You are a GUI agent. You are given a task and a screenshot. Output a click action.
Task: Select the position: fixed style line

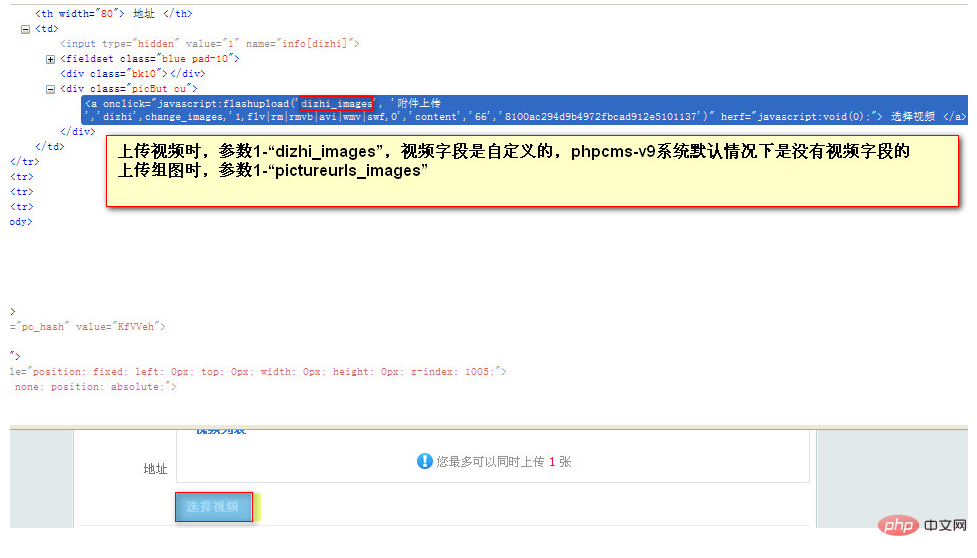(x=258, y=372)
